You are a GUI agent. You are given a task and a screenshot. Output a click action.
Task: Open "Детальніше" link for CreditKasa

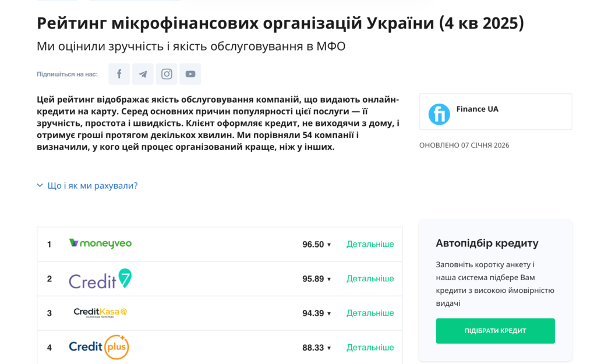(x=370, y=313)
